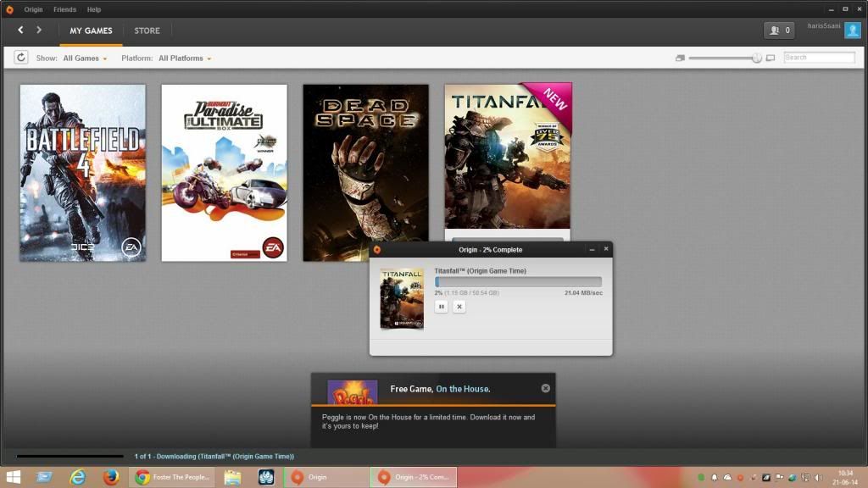This screenshot has height=488, width=868.
Task: Open the Friends menu
Action: click(x=64, y=9)
